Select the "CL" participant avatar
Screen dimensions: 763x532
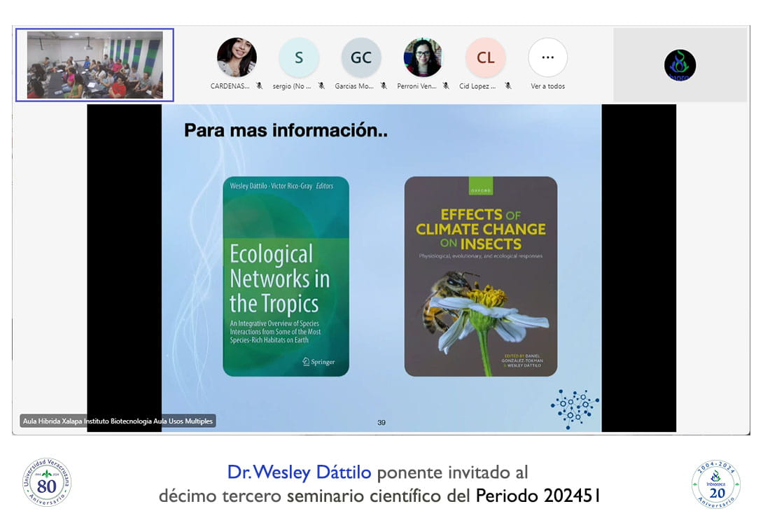485,57
